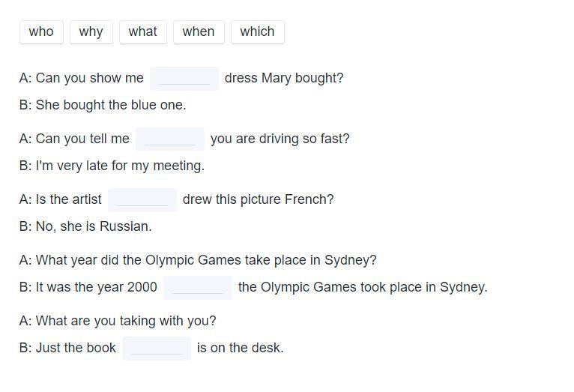The image size is (574, 392).
Task: Click the text "A: Is the artist"
Action: pyautogui.click(x=61, y=199)
